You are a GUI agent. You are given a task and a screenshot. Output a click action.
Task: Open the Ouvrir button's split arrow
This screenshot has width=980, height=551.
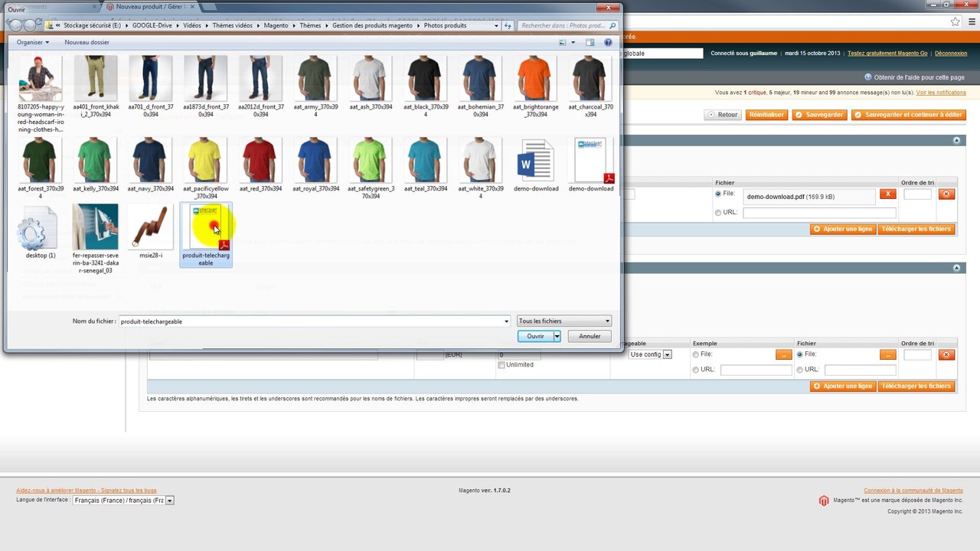(557, 336)
